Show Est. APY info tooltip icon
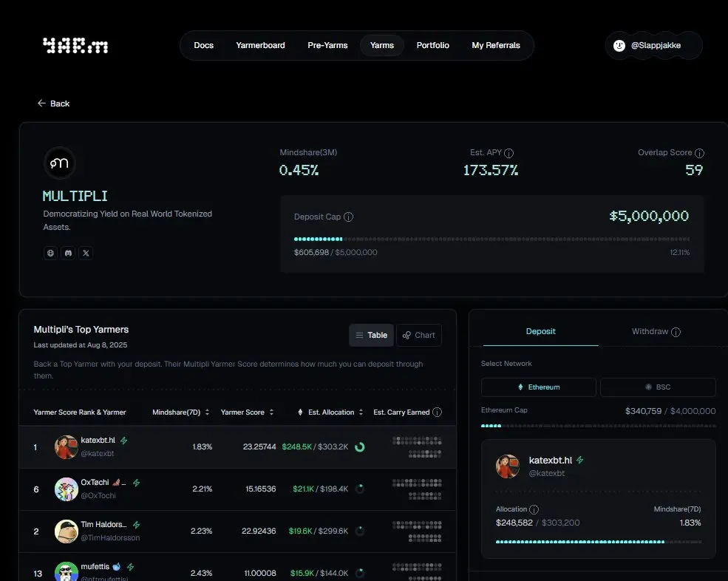Image resolution: width=728 pixels, height=581 pixels. (508, 153)
